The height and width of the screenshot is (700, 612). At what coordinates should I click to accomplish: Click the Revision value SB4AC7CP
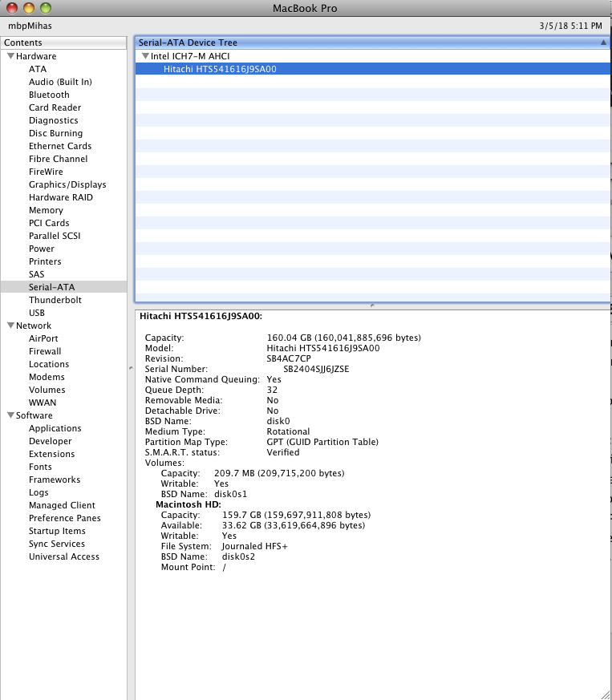pos(289,358)
